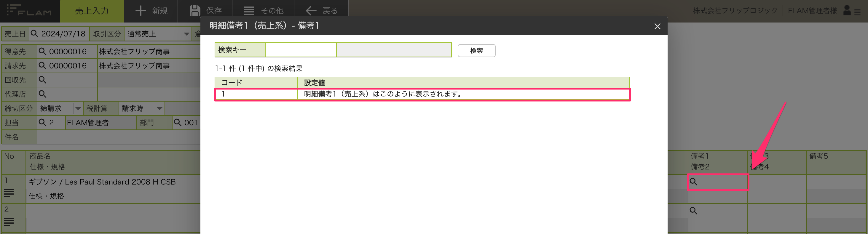Click row 1 備考1 search icon

point(693,182)
